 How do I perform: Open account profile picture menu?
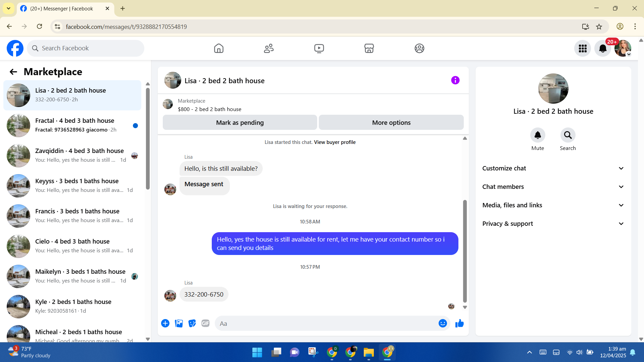623,49
